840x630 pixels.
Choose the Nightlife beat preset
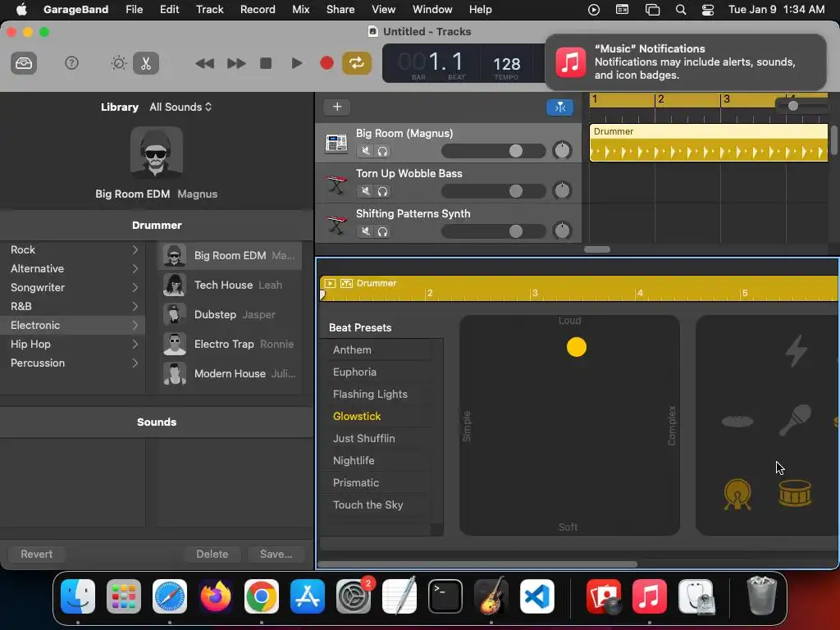354,461
